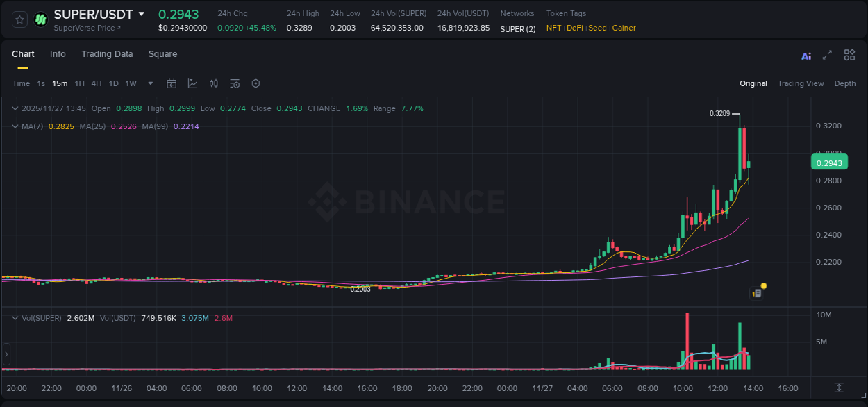Select the chart type icon
The height and width of the screenshot is (407, 868).
tap(192, 83)
